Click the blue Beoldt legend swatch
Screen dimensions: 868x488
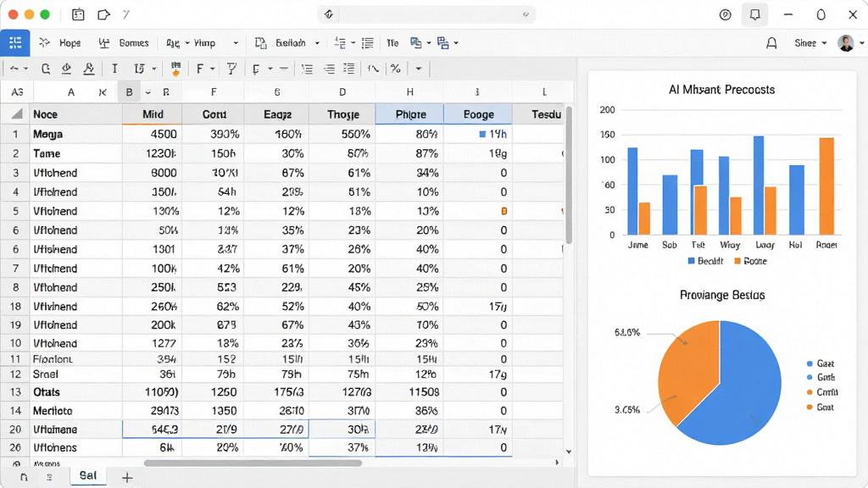pos(691,261)
